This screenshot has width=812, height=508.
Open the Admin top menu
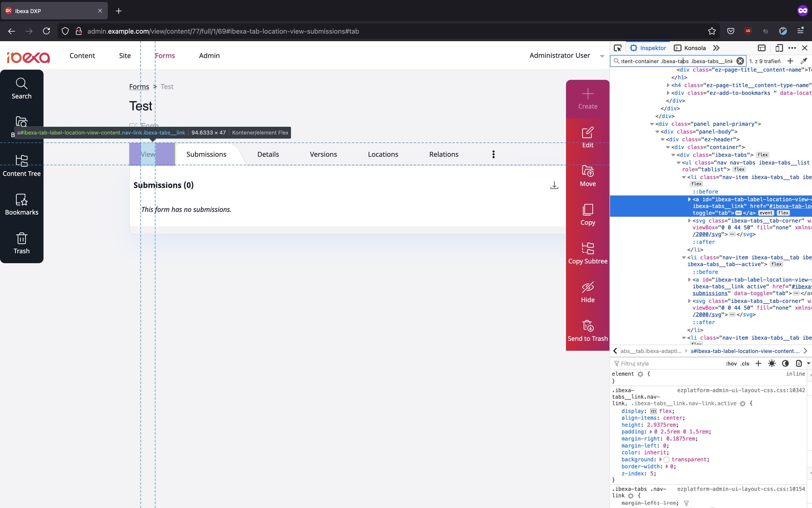(x=209, y=56)
